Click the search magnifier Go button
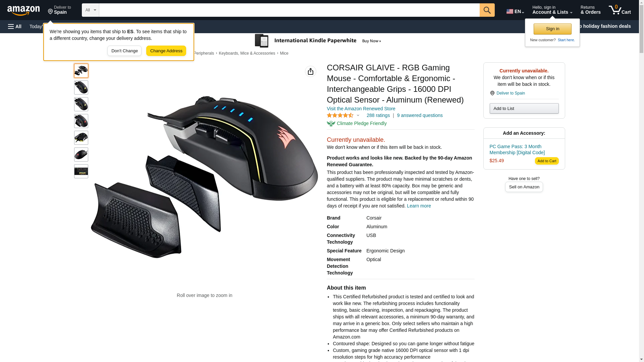 click(487, 10)
